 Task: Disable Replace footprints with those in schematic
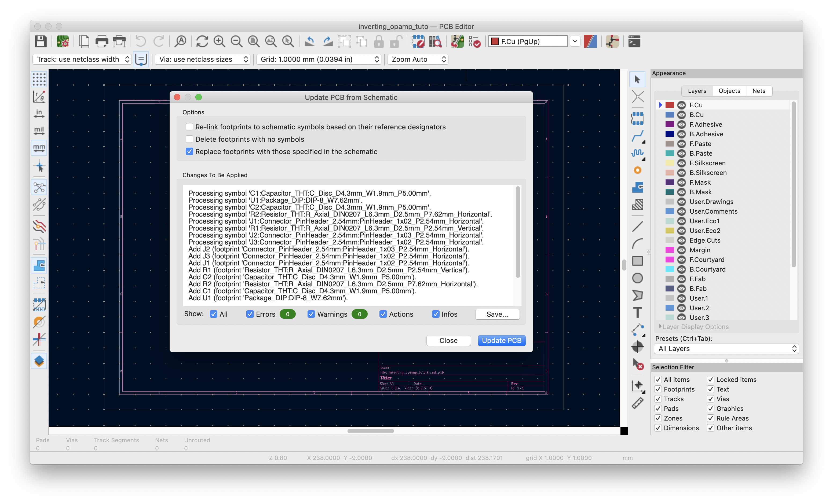pyautogui.click(x=190, y=151)
